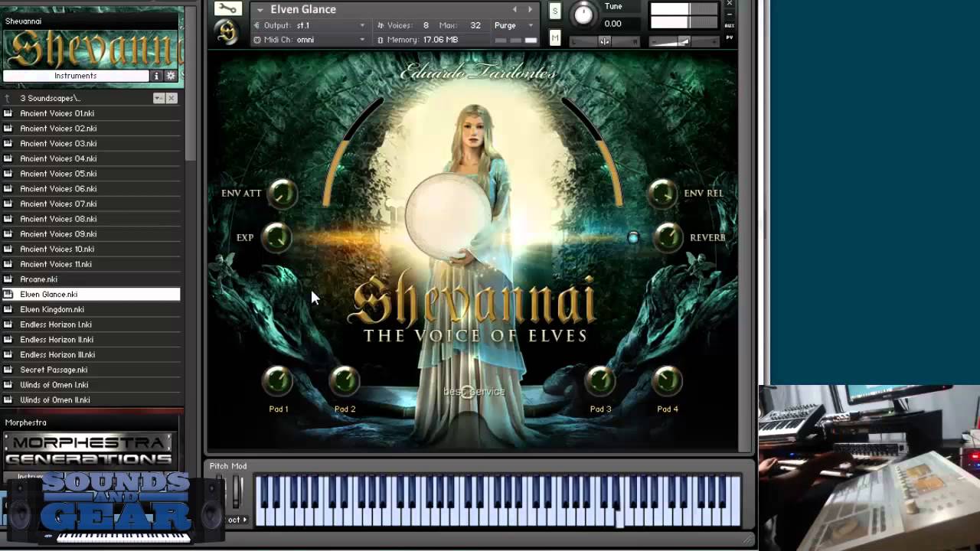Open instrument edit mode with the wrench icon
Viewport: 980px width, 551px height.
click(x=227, y=8)
